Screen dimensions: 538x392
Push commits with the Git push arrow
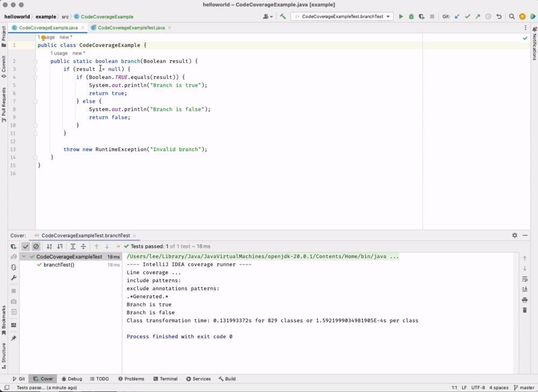point(478,17)
